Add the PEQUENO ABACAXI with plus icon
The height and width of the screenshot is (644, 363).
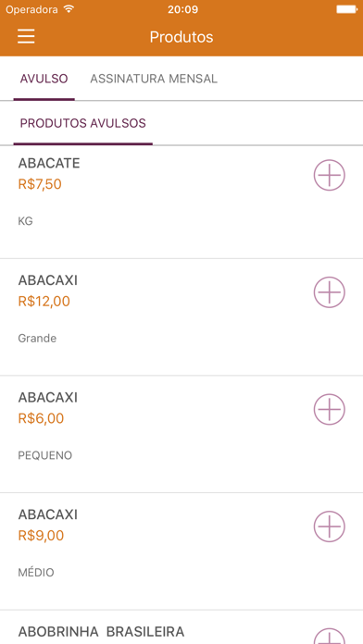click(330, 410)
